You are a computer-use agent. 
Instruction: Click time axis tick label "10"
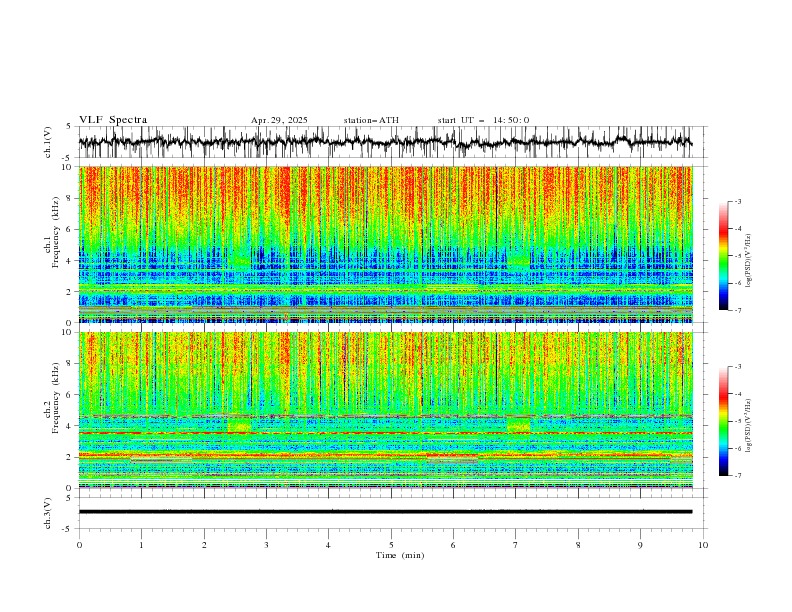point(703,545)
